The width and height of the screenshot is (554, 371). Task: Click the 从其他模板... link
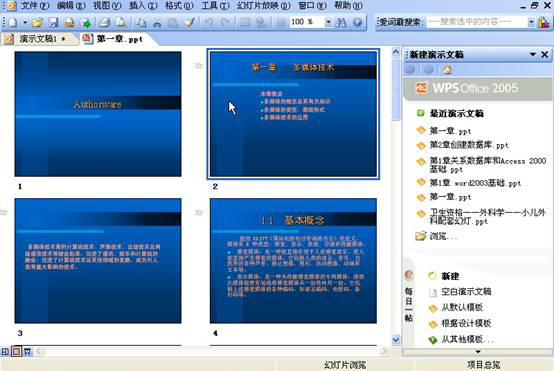coord(467,339)
